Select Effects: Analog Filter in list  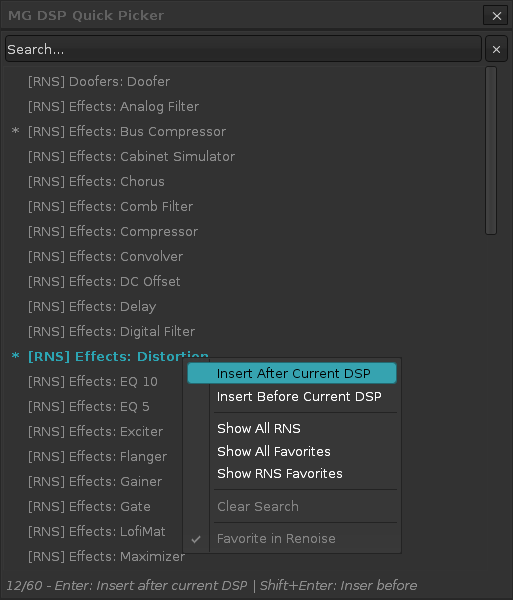point(113,106)
